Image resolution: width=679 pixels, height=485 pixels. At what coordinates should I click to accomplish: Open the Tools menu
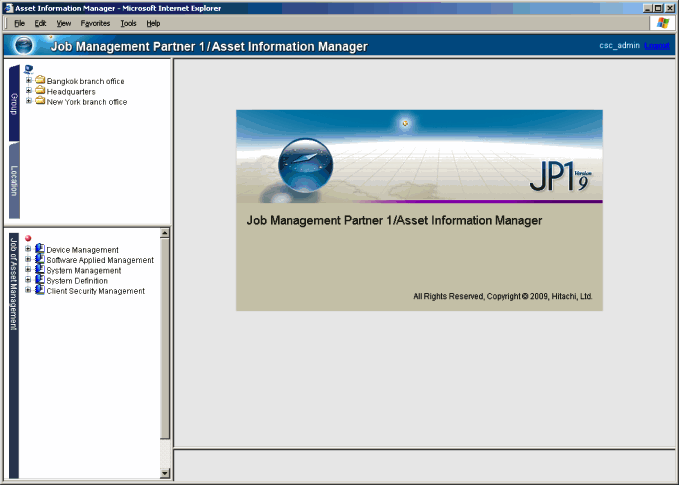128,23
